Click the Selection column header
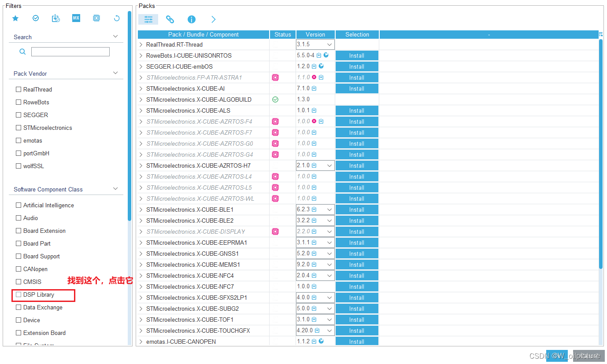This screenshot has height=364, width=607. pyautogui.click(x=357, y=34)
